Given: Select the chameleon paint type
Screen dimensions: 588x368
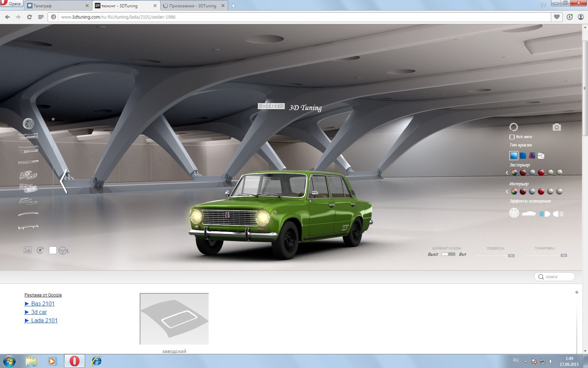Looking at the screenshot, I should [532, 156].
